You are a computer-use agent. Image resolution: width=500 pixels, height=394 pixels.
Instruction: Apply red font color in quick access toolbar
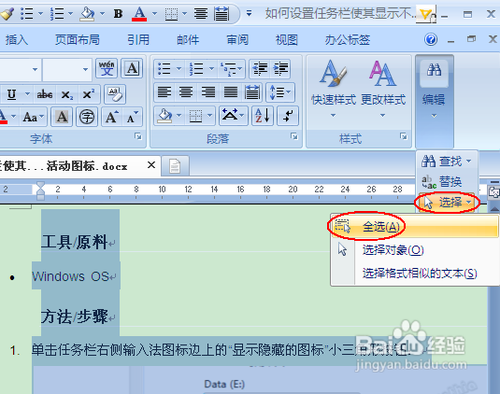point(139,14)
